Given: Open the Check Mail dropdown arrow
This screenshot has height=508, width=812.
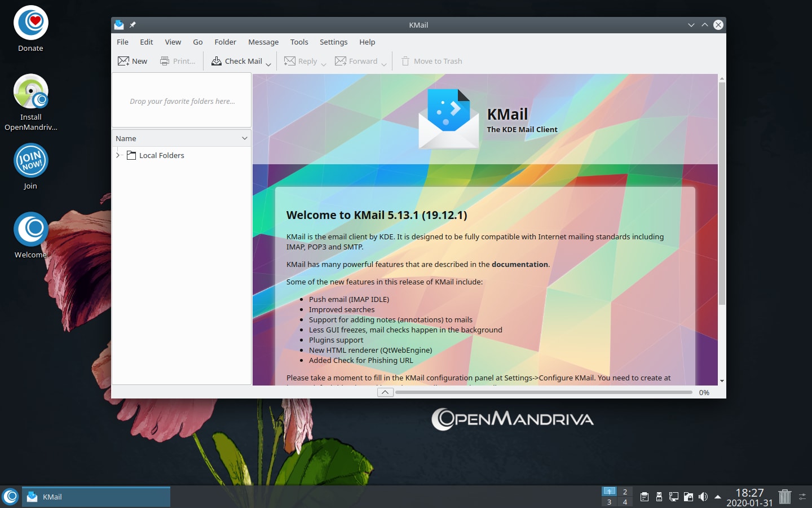Looking at the screenshot, I should 268,63.
